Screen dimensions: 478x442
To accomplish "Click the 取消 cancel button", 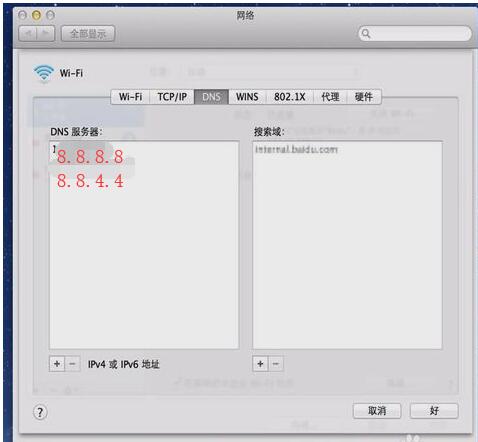I will click(x=377, y=411).
